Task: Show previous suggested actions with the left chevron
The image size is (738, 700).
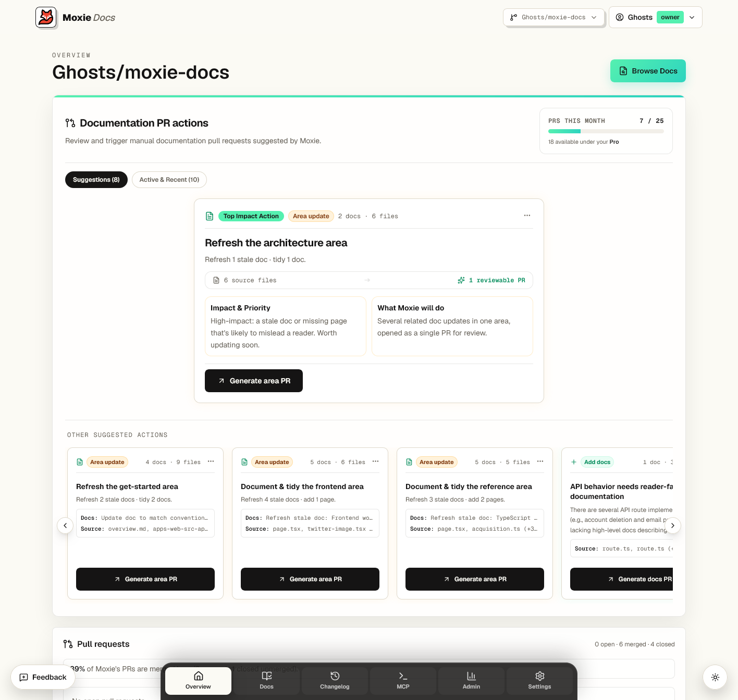Action: (x=65, y=526)
